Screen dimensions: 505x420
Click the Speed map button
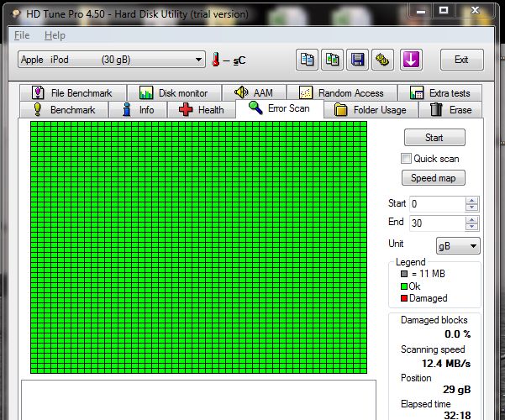[x=434, y=178]
